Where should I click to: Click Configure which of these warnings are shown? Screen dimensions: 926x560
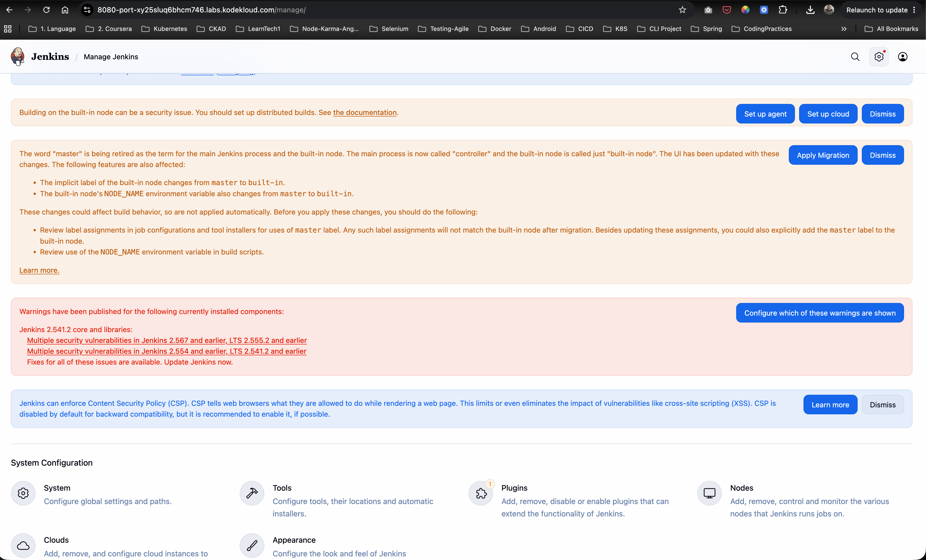(x=820, y=313)
